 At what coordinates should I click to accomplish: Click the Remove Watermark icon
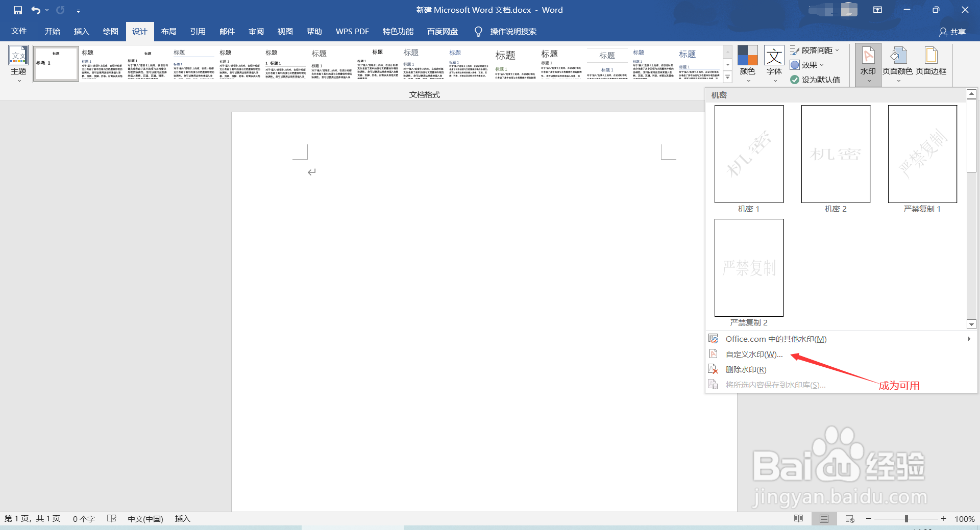pyautogui.click(x=714, y=369)
